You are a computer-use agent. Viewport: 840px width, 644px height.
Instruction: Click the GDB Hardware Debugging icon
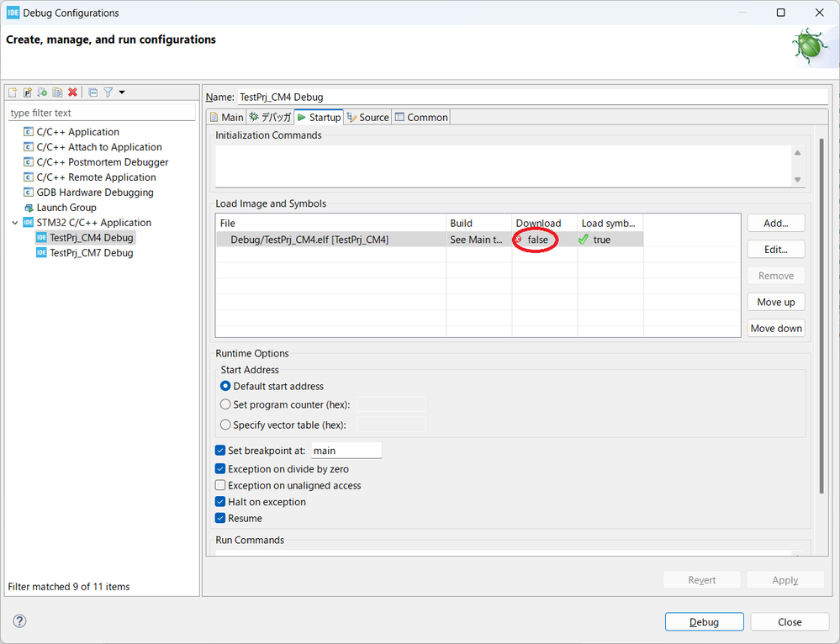click(x=29, y=193)
